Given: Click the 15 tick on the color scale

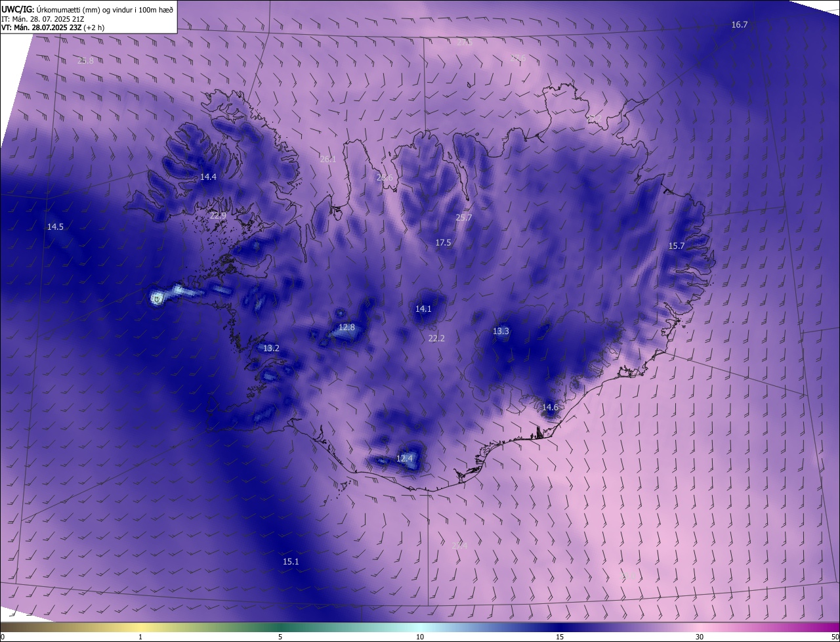Looking at the screenshot, I should tap(560, 637).
